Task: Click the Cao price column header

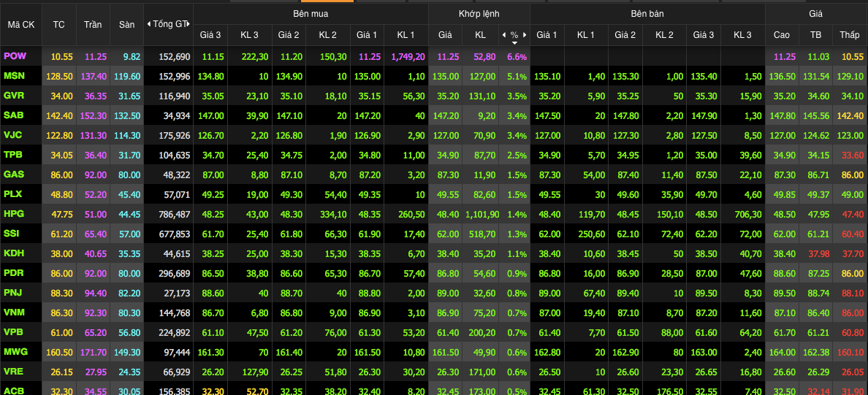Action: pos(781,35)
